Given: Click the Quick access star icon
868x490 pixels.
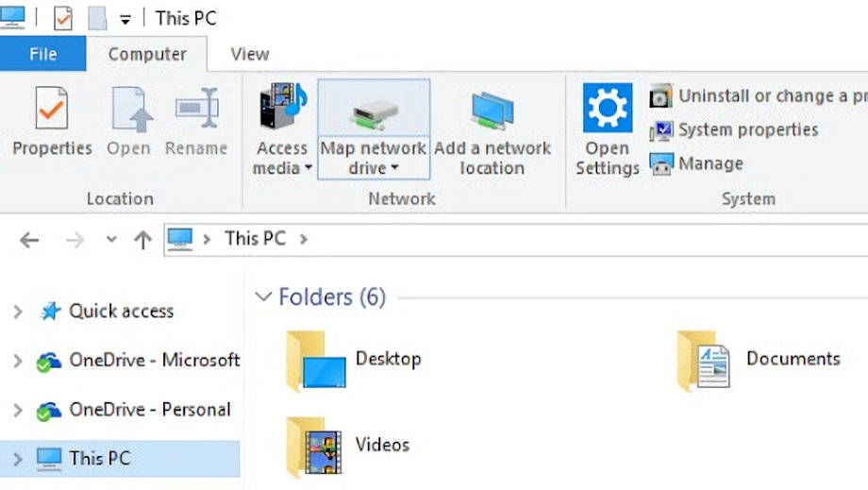Looking at the screenshot, I should click(x=50, y=312).
